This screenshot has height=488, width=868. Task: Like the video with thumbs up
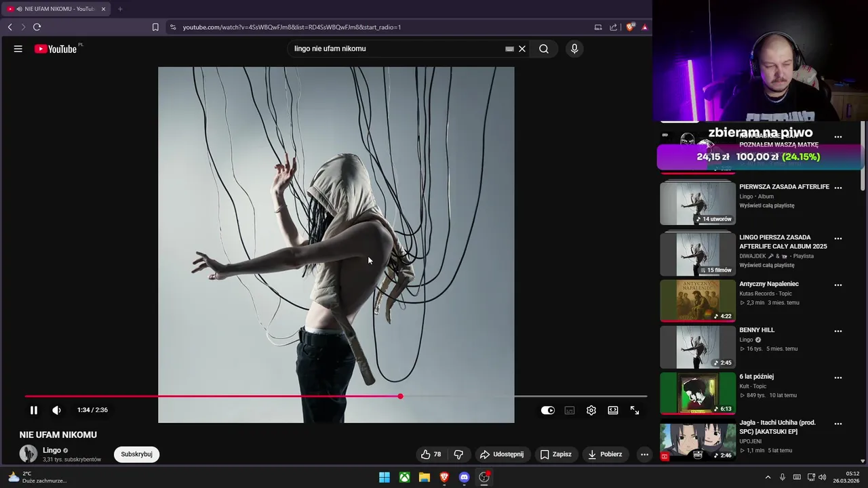[x=431, y=454]
